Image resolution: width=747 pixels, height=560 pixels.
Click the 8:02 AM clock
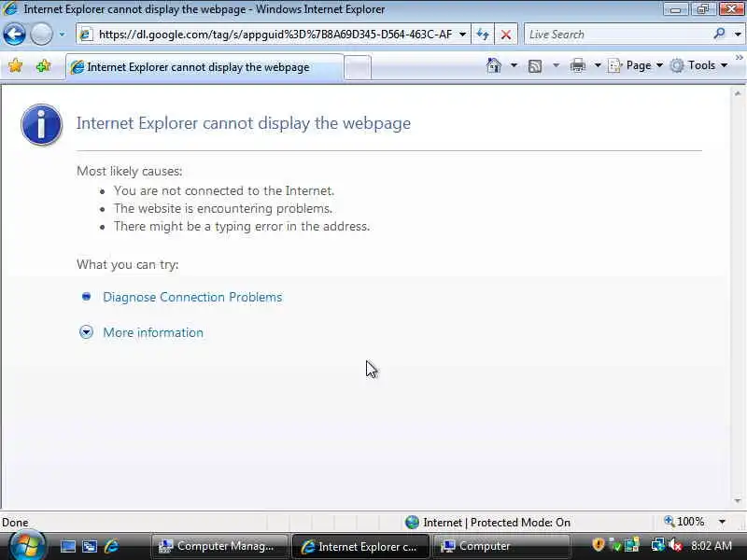pyautogui.click(x=712, y=546)
